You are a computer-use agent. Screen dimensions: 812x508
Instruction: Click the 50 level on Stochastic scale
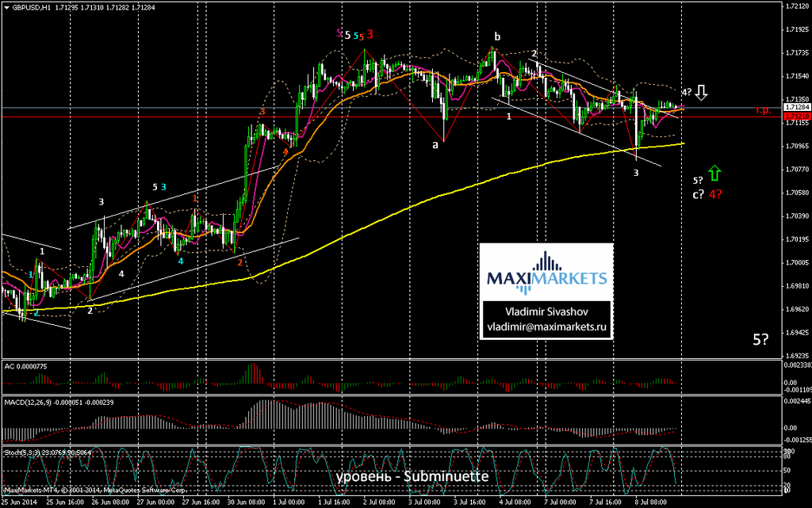(789, 471)
